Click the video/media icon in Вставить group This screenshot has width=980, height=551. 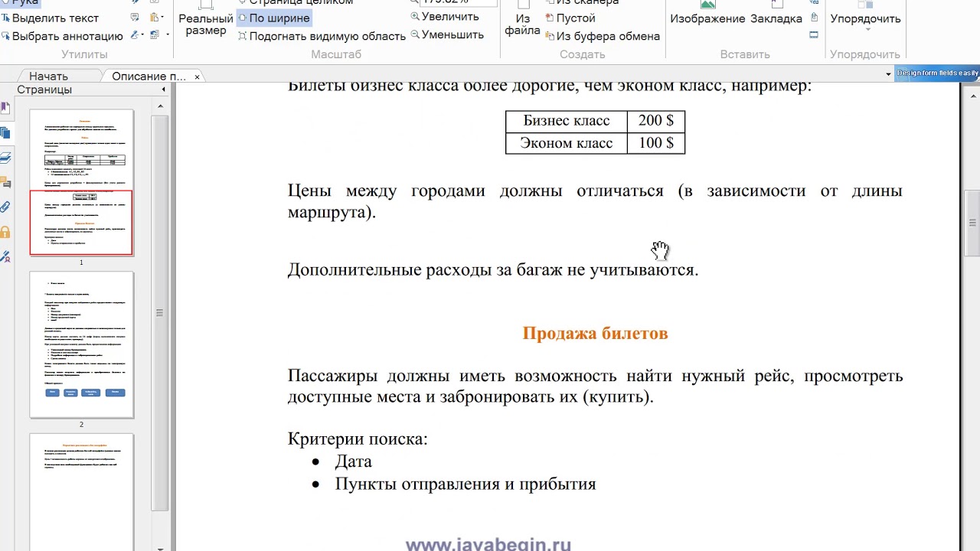814,35
